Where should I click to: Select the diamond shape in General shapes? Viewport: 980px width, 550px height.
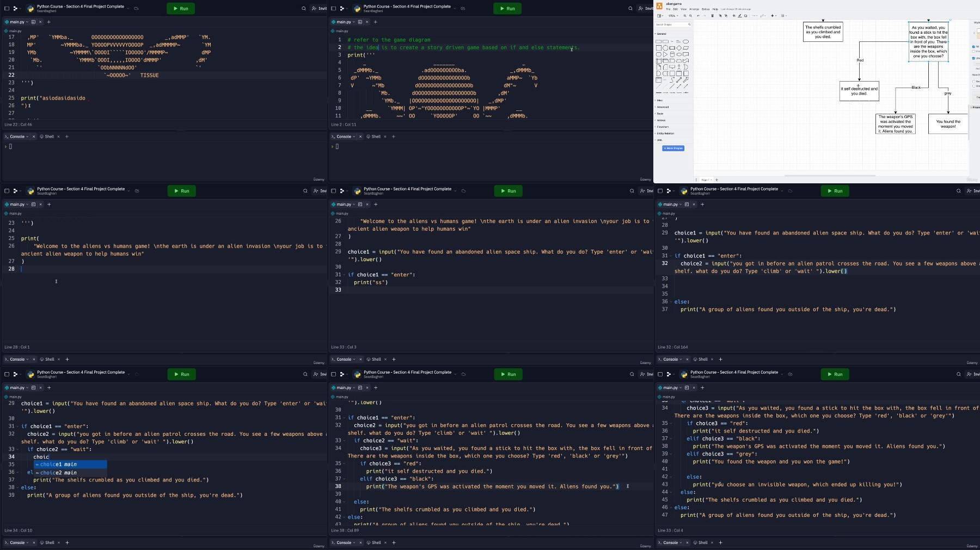point(679,48)
